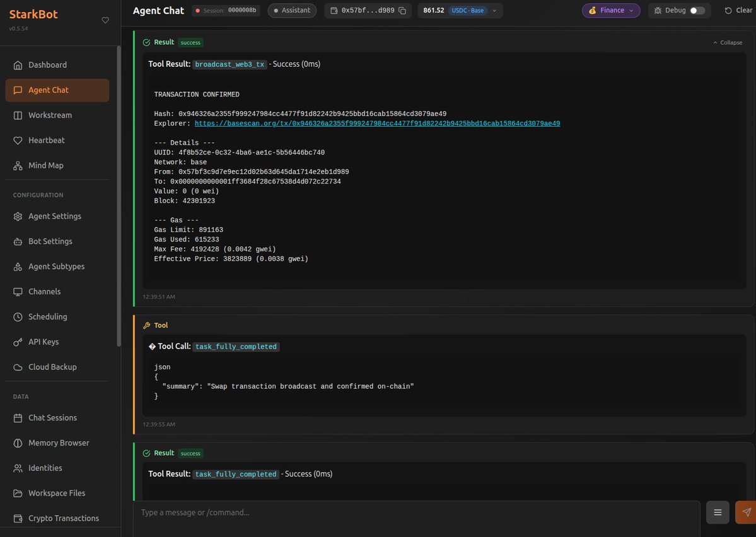Expand the USDC Base balance dropdown
Viewport: 756px width, 537px height.
pos(494,10)
